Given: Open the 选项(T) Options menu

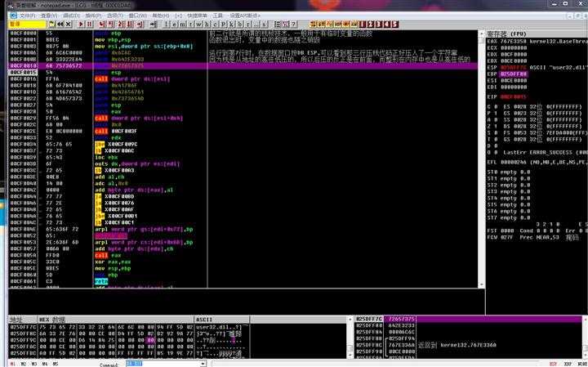Looking at the screenshot, I should tap(115, 16).
